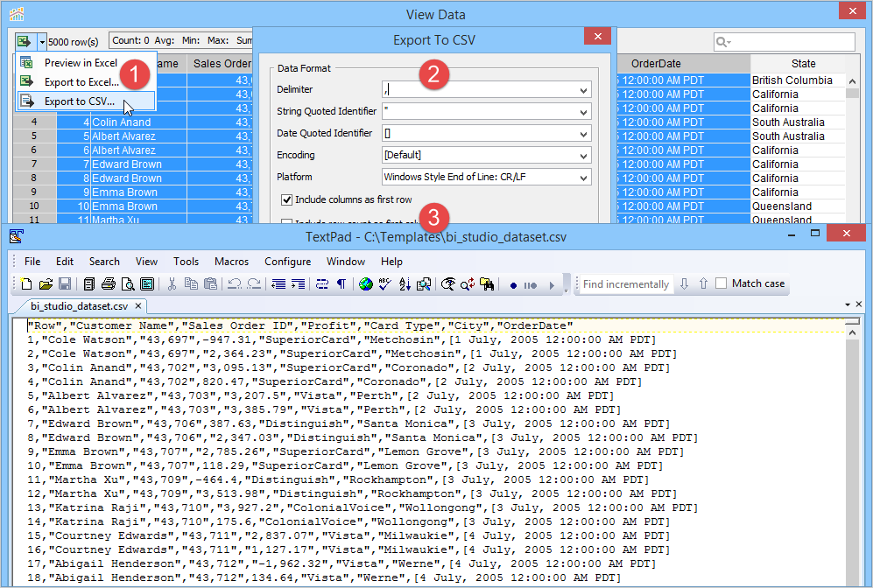The width and height of the screenshot is (873, 588).
Task: Open Print Preview in TextPad
Action: [128, 284]
